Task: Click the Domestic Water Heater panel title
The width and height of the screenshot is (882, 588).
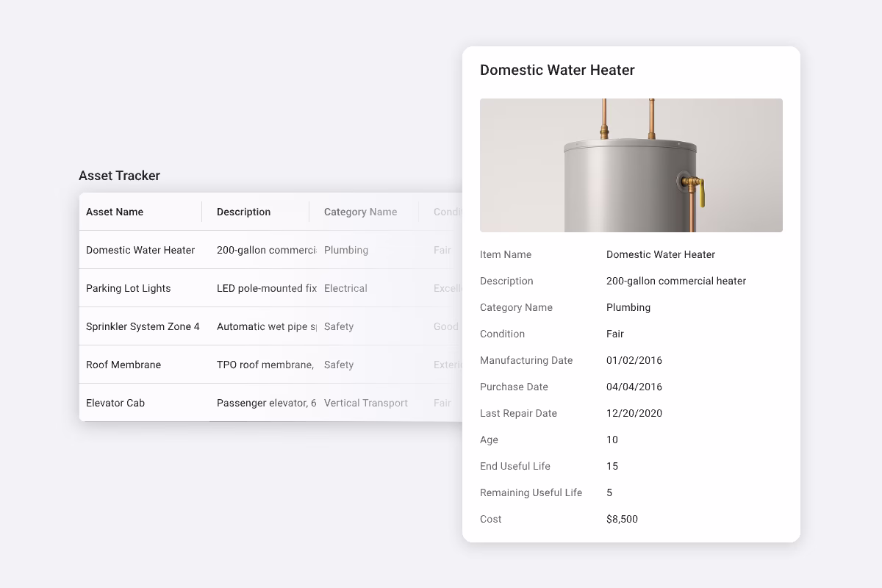Action: (x=556, y=70)
